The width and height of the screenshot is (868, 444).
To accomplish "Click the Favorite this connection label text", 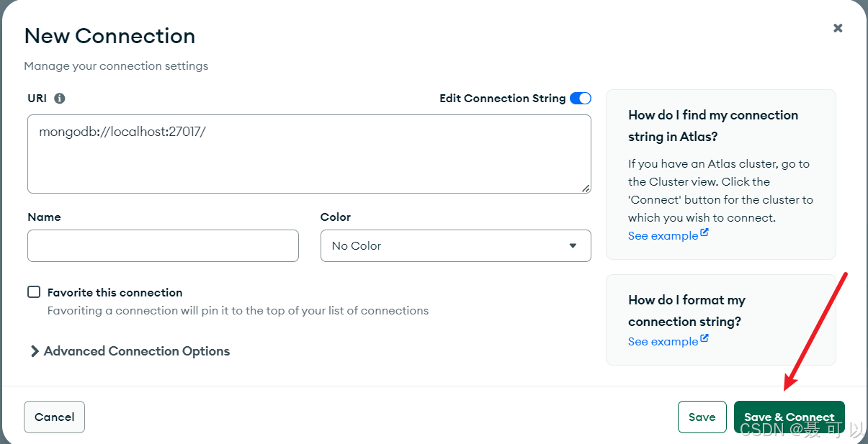I will coord(115,293).
